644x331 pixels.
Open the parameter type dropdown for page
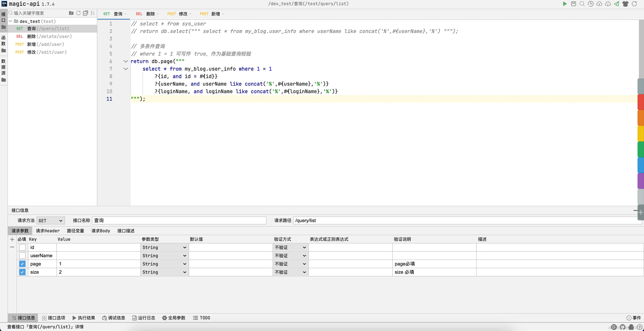pos(164,264)
